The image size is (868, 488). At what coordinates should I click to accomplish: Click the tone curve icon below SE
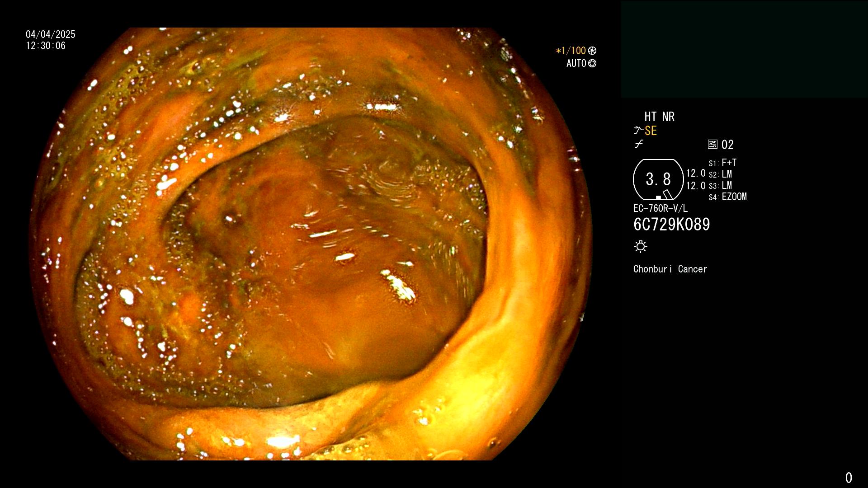(639, 144)
